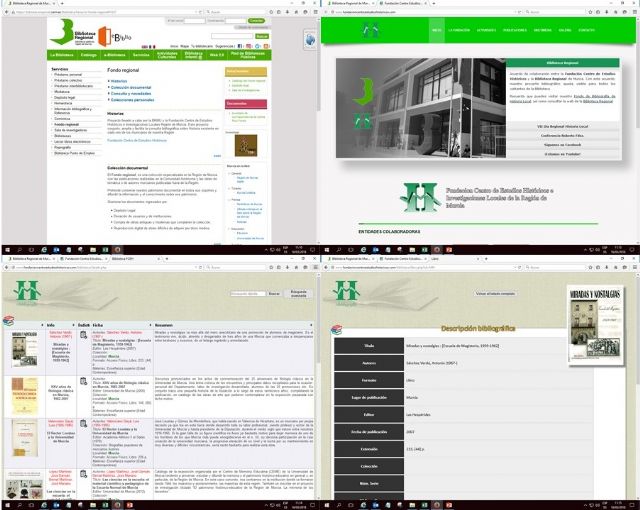Screen dimensions: 640x510
Task: Open Colecciones personales link
Action: [x=132, y=100]
